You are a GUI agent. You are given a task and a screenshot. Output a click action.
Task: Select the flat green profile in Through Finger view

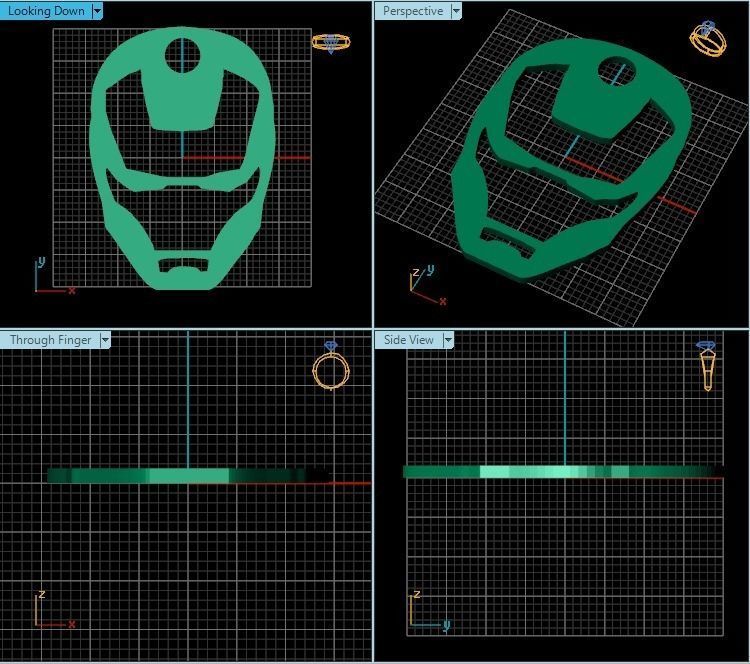tap(189, 475)
